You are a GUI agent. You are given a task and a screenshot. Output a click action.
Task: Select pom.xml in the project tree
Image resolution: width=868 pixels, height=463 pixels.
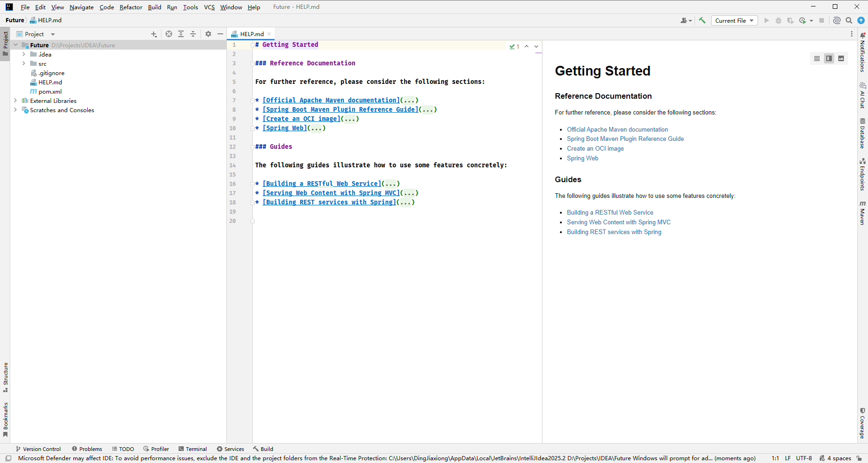(50, 91)
